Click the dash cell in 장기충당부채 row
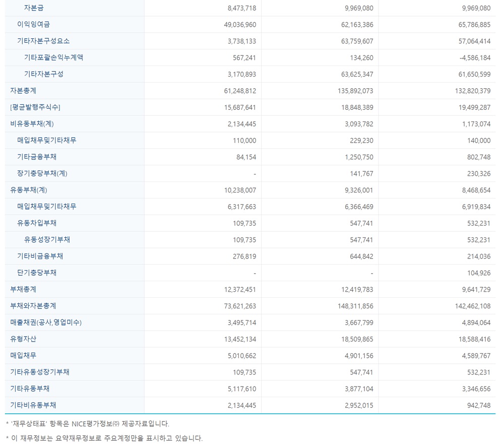The image size is (504, 447). [x=255, y=173]
